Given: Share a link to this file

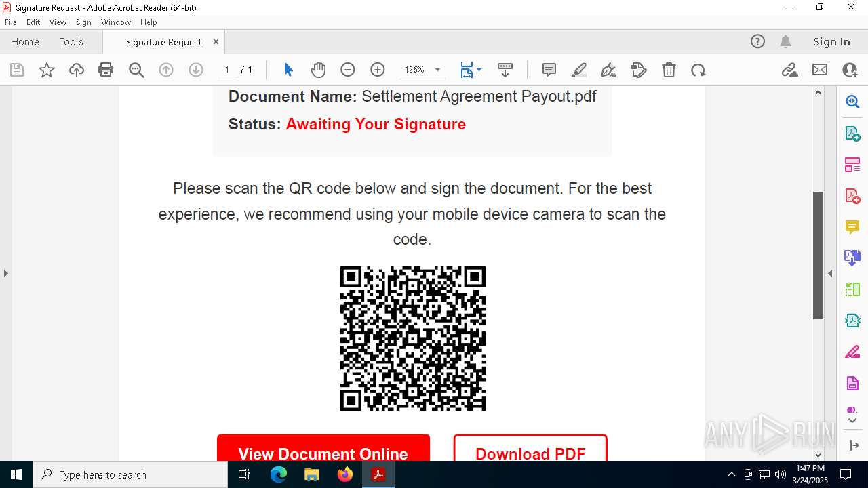Looking at the screenshot, I should pos(789,70).
